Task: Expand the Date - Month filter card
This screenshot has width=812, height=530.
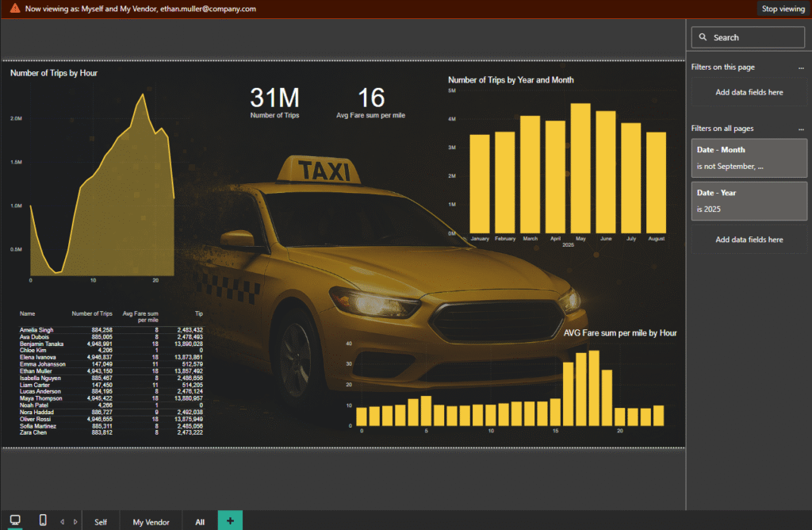Action: tap(749, 158)
